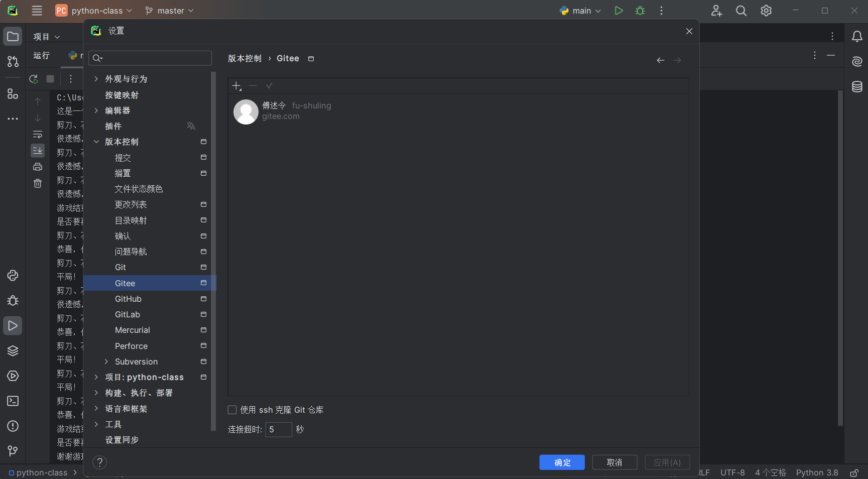
Task: Click the 连接超时 seconds input field
Action: tap(279, 429)
